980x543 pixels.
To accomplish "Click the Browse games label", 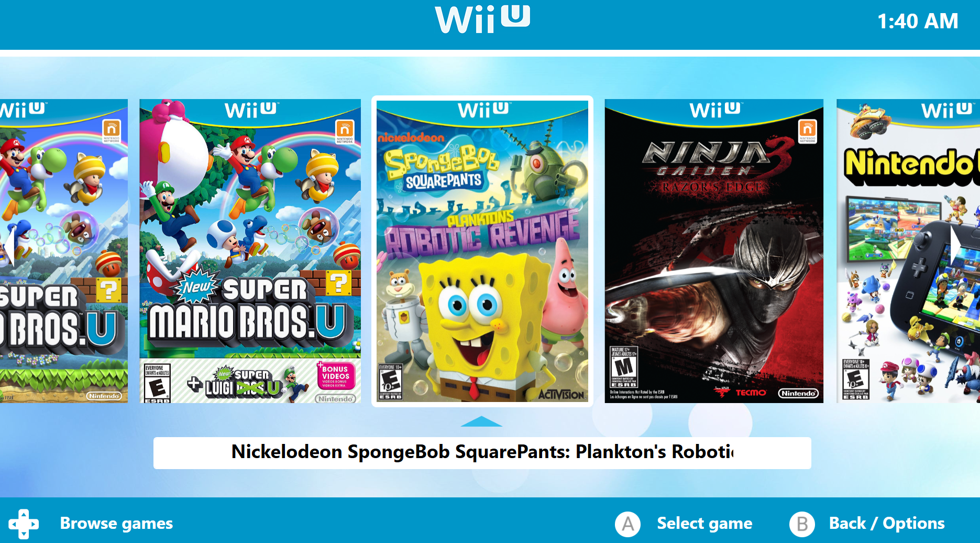I will tap(116, 523).
